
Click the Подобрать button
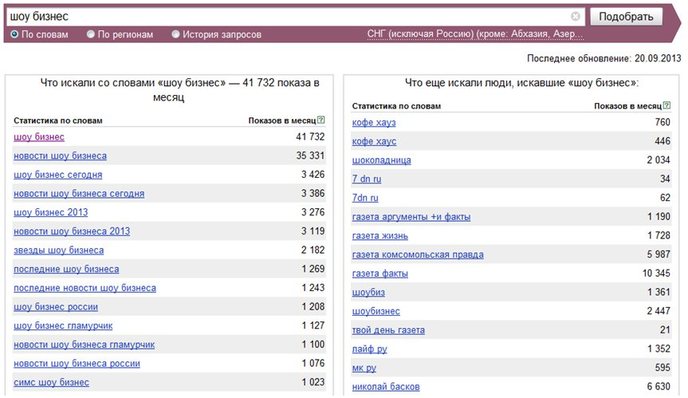pyautogui.click(x=626, y=17)
